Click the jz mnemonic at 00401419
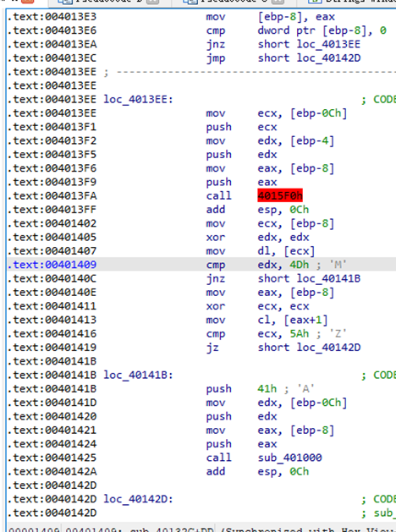 click(212, 348)
